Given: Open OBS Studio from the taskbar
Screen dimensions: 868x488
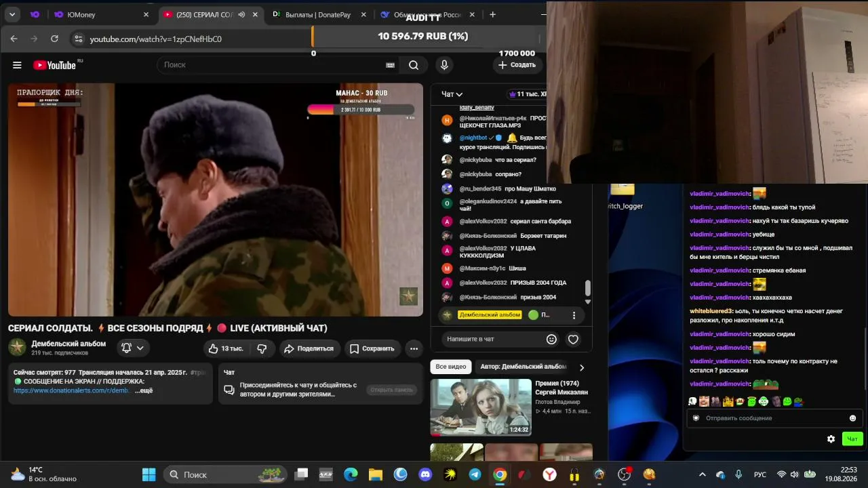Looking at the screenshot, I should [624, 474].
